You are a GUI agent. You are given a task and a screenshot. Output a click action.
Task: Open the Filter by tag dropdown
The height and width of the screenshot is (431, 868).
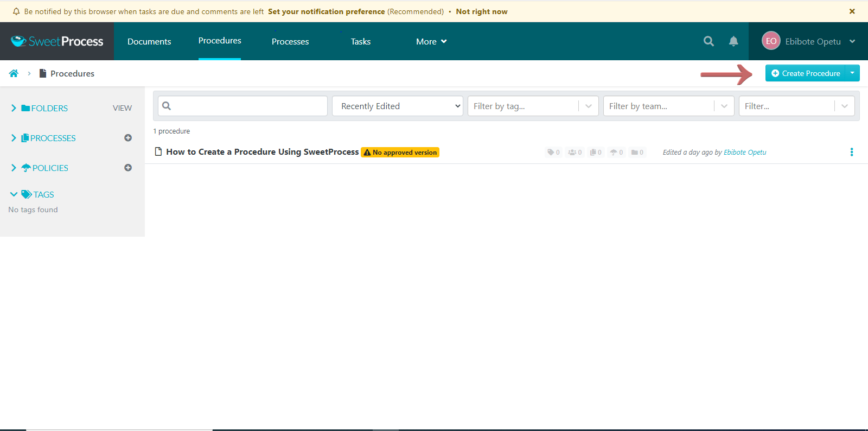(x=533, y=106)
